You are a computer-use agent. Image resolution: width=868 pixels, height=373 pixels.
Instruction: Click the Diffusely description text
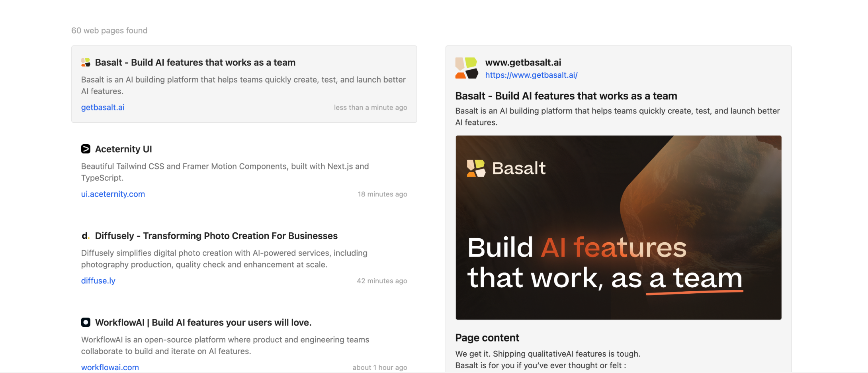(224, 259)
